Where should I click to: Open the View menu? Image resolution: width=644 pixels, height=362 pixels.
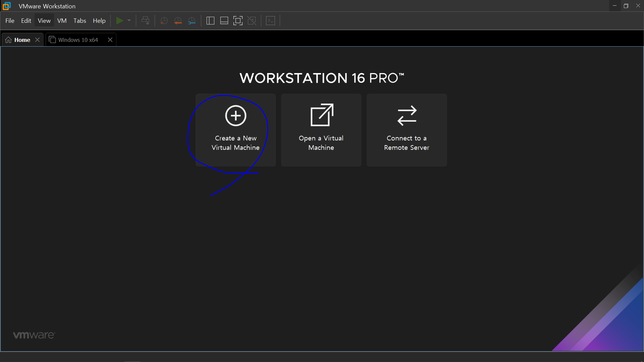(44, 21)
